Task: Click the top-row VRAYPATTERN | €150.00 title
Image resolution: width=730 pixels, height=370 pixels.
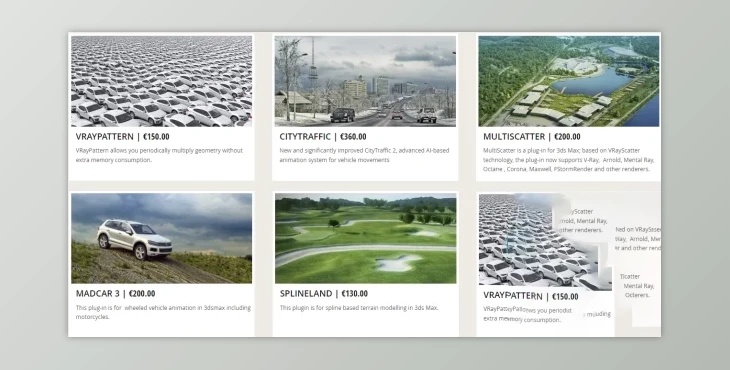Action: (x=122, y=137)
